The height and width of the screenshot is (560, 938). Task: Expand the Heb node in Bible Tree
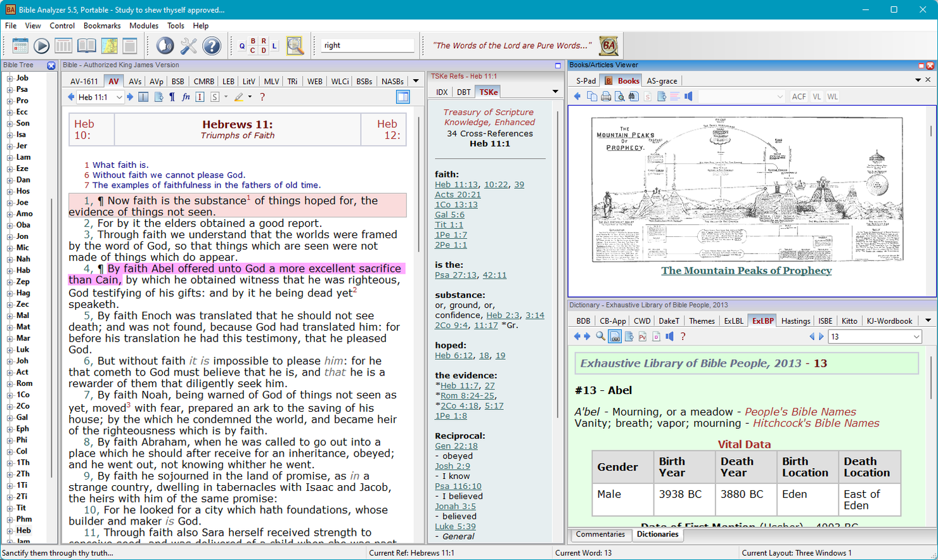tap(10, 531)
